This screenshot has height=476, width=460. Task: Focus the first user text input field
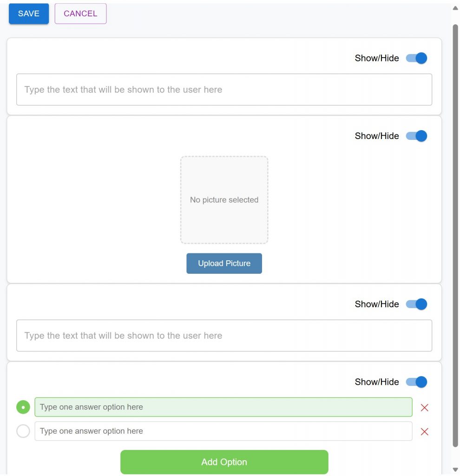[x=224, y=90]
